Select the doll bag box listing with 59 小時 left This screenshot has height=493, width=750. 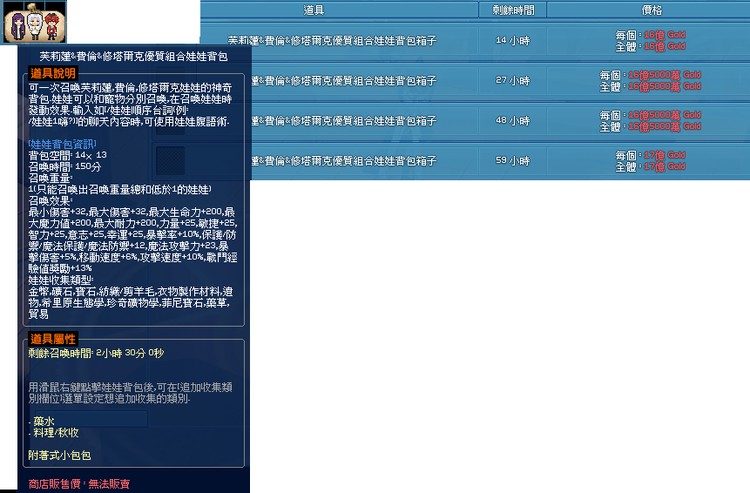click(500, 161)
